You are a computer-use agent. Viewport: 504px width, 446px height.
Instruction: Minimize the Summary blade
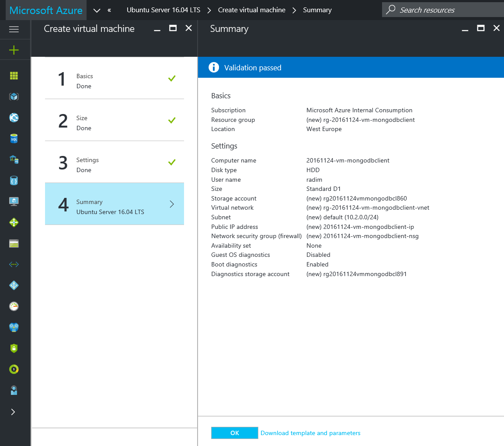(465, 30)
